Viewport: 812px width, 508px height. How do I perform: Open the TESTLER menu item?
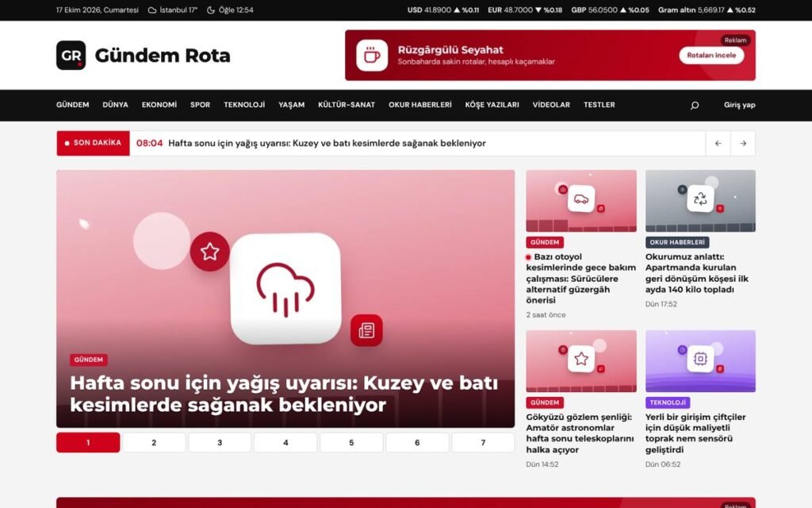(599, 105)
